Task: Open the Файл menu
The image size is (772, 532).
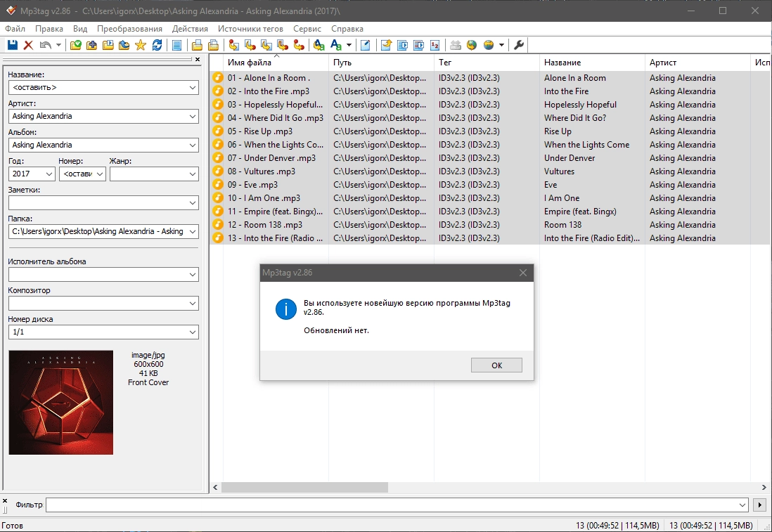Action: point(15,29)
